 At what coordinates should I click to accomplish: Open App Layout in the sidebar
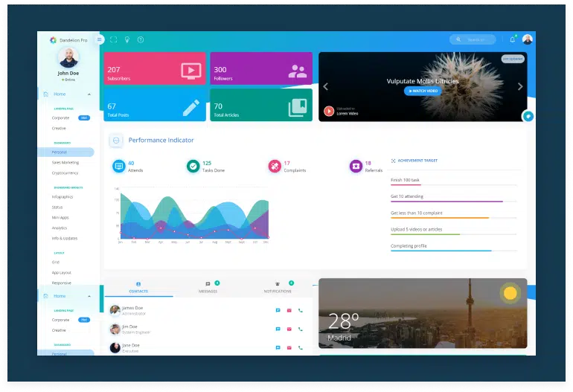pos(61,272)
